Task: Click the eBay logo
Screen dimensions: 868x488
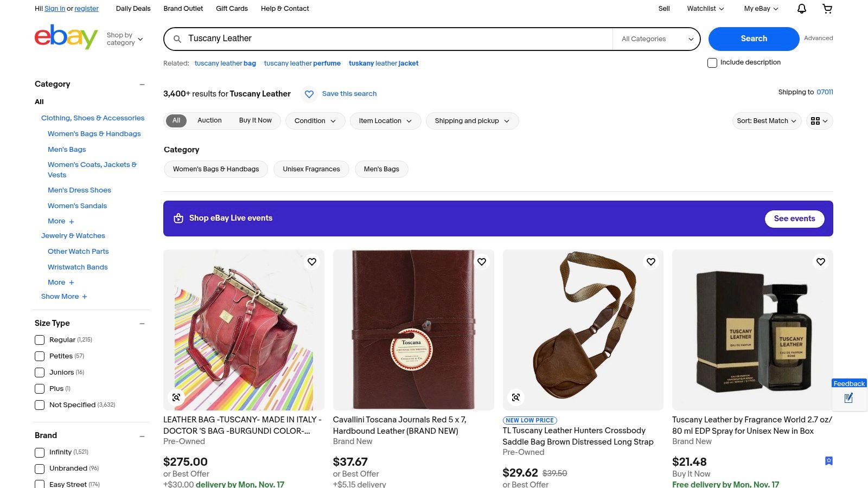Action: click(65, 37)
